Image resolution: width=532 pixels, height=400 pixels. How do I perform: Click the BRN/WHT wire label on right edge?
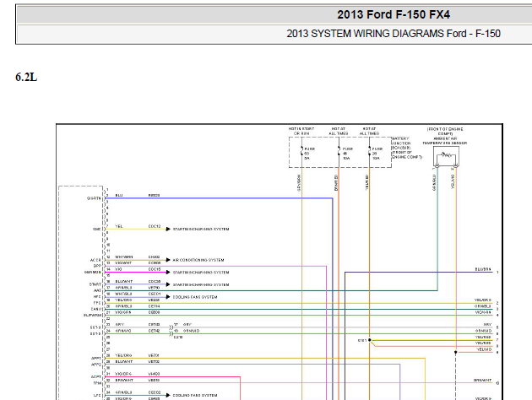tap(482, 381)
